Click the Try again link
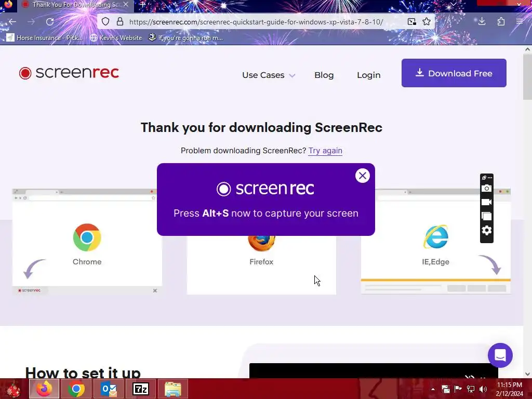The image size is (532, 399). click(325, 151)
